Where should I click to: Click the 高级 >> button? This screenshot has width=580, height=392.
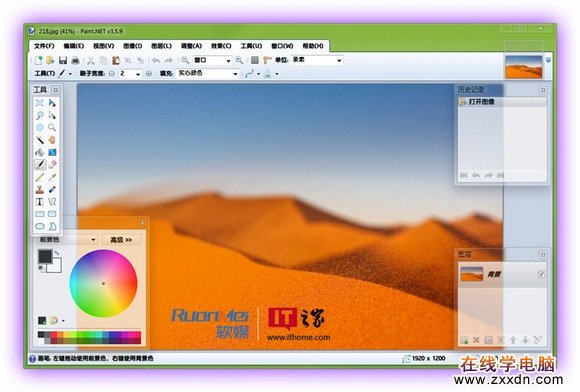121,240
